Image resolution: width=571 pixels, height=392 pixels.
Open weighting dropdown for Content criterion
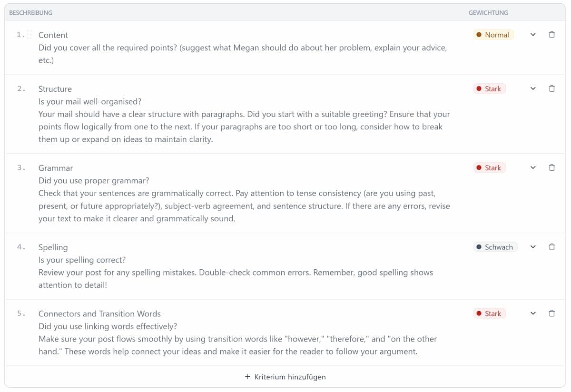[533, 35]
